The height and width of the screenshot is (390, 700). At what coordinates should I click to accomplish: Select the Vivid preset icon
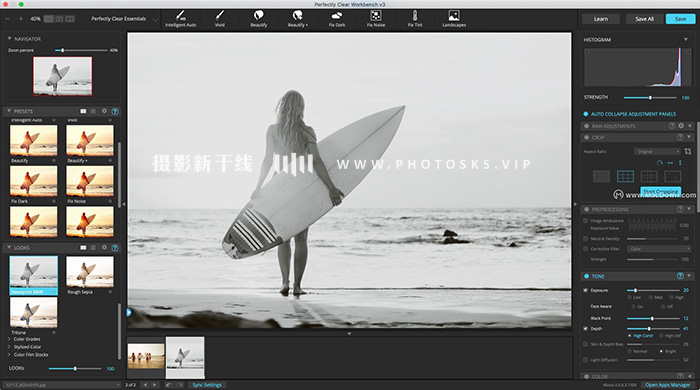point(220,19)
